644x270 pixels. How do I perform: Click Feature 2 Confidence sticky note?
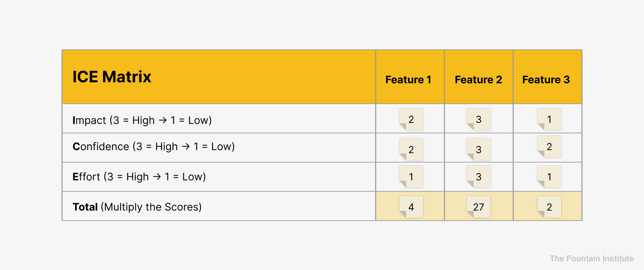pos(479,149)
